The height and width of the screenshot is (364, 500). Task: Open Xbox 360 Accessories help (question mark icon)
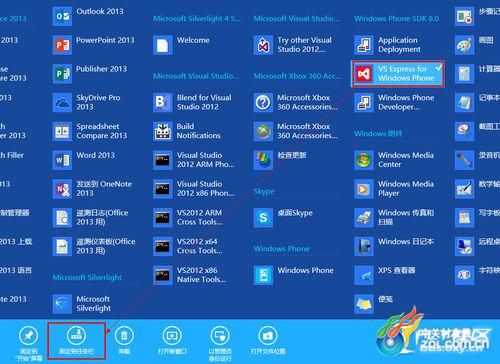(x=296, y=102)
